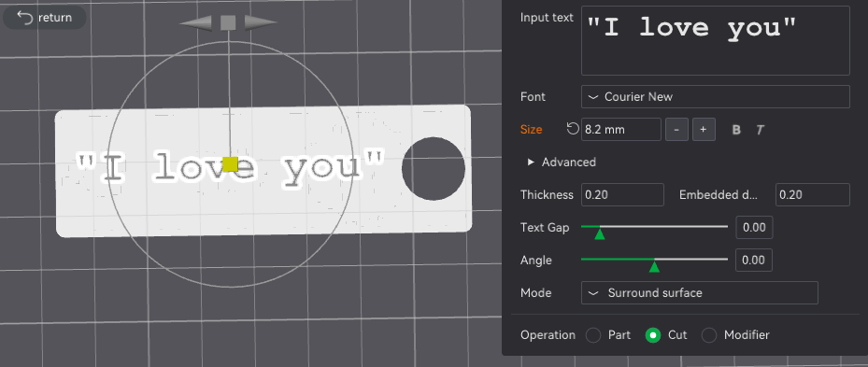
Task: Click inside the Input text box
Action: coord(715,40)
